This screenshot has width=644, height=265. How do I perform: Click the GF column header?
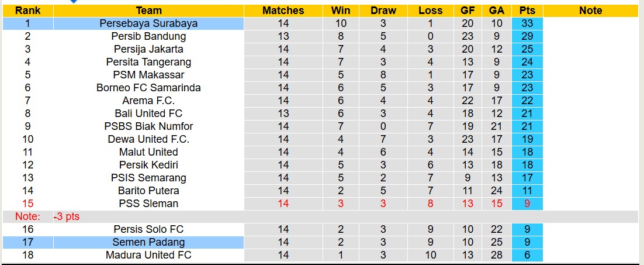[x=468, y=11]
